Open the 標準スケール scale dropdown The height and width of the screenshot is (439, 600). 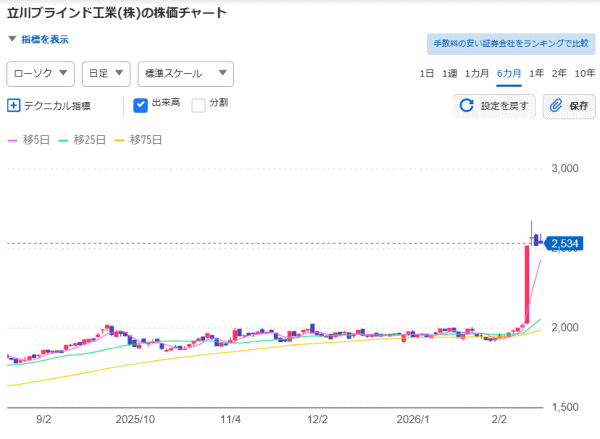(186, 73)
